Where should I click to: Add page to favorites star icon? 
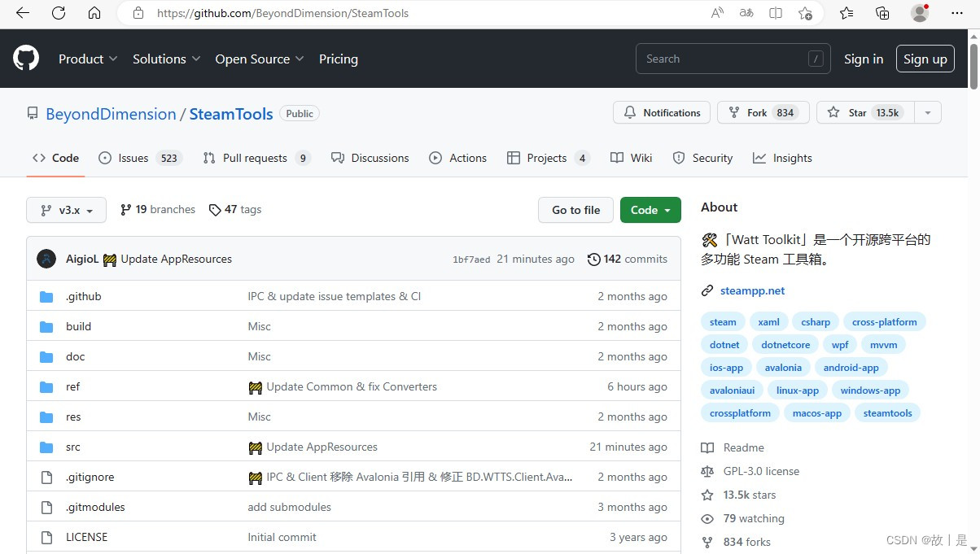[805, 13]
